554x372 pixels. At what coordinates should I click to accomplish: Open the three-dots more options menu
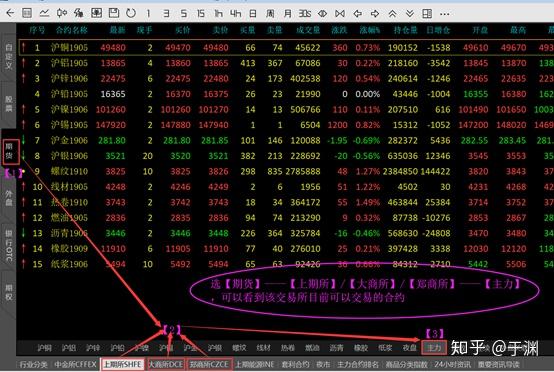(x=445, y=14)
